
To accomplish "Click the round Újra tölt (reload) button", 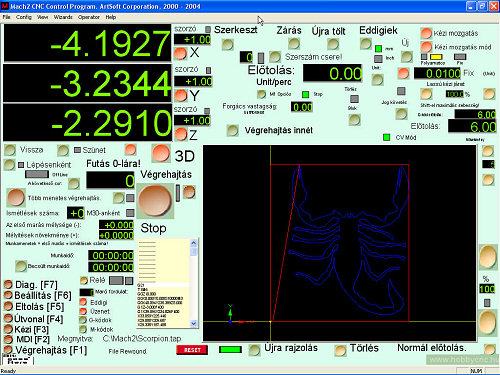I will 333,44.
